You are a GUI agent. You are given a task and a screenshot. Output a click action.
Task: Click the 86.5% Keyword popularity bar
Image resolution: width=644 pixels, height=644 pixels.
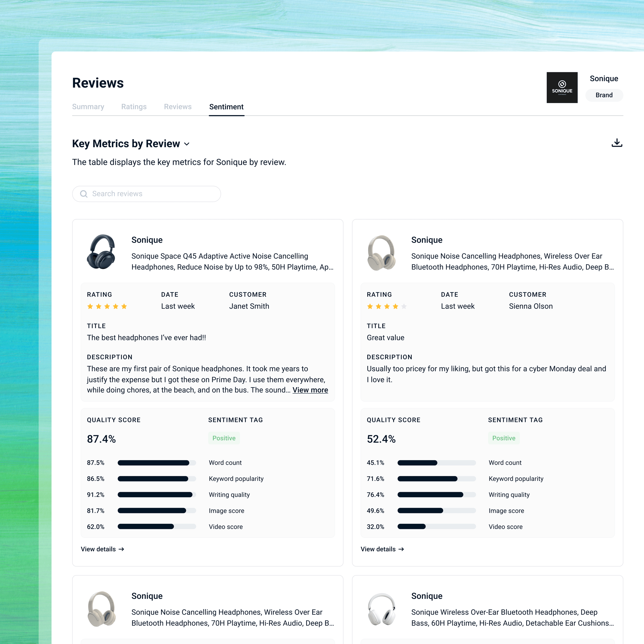(x=157, y=479)
